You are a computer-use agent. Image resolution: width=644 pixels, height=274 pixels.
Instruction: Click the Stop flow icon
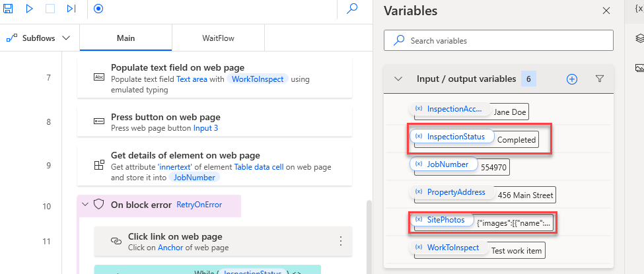[51, 9]
